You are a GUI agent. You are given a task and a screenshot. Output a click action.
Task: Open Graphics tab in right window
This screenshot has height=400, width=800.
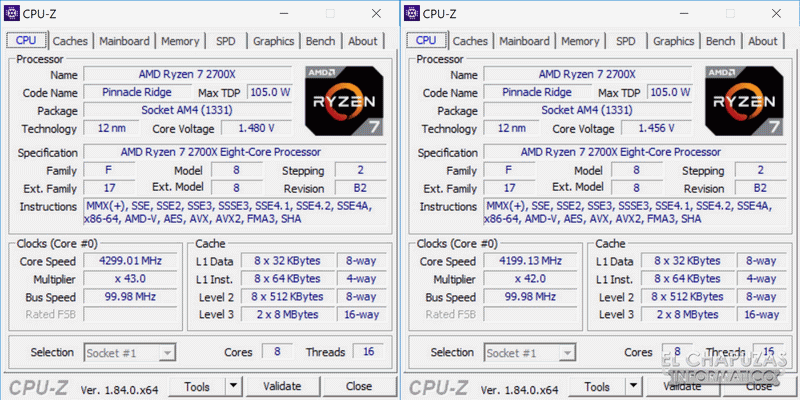[673, 41]
